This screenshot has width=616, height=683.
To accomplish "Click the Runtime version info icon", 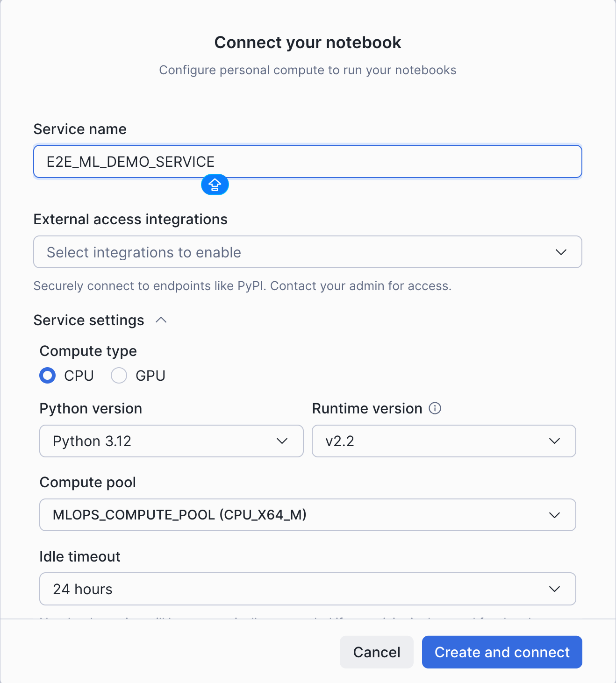I will 435,408.
